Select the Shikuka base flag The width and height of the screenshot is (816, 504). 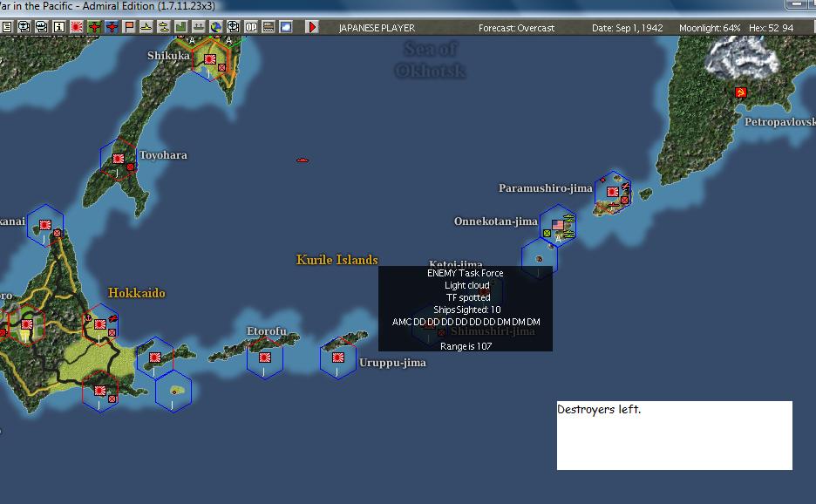pos(210,59)
